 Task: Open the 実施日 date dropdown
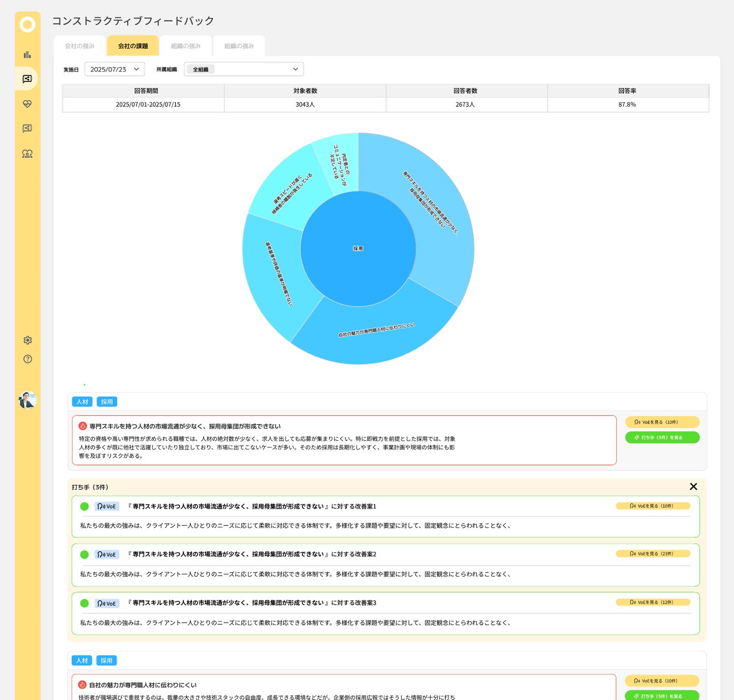tap(114, 69)
